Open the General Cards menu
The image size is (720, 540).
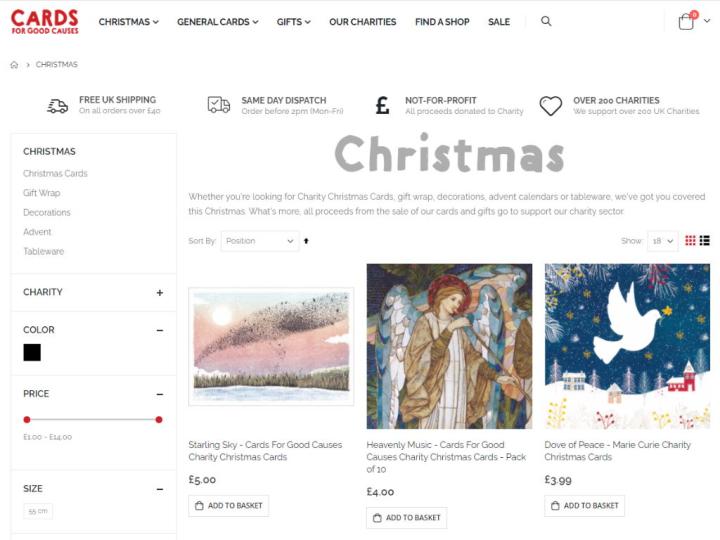point(218,22)
